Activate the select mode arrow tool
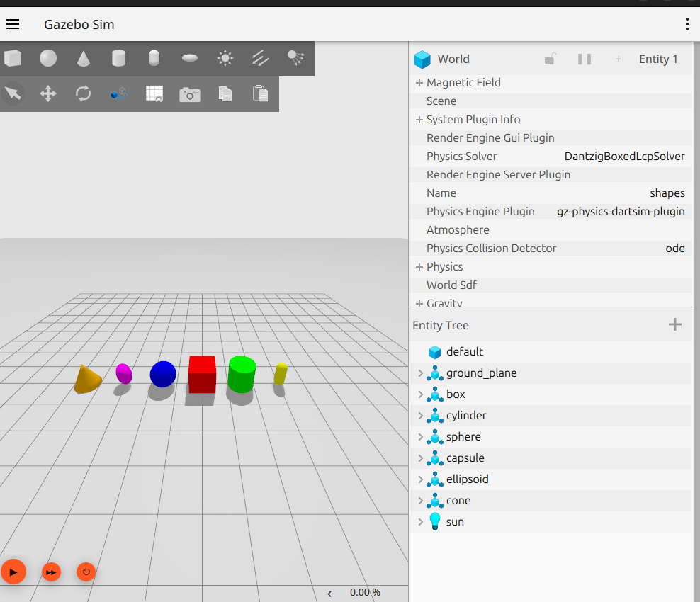700x602 pixels. pyautogui.click(x=13, y=93)
